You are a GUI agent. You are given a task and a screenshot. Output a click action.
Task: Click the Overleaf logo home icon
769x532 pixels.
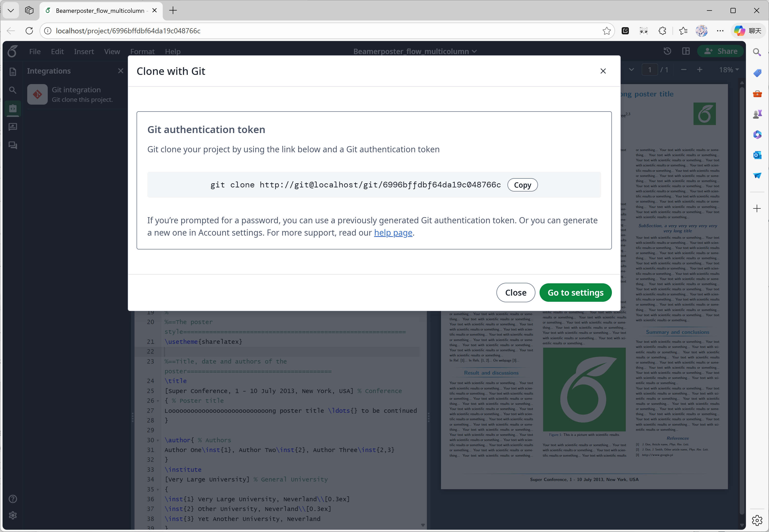(13, 51)
